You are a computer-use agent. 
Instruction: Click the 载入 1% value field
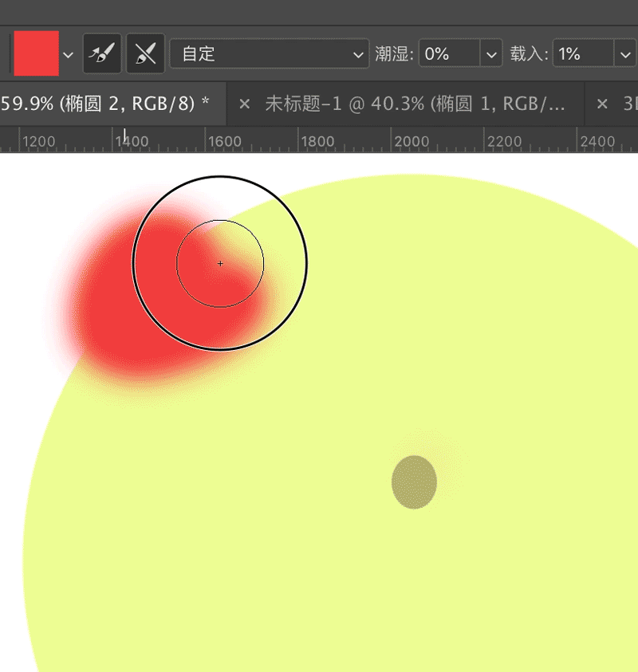click(x=583, y=53)
